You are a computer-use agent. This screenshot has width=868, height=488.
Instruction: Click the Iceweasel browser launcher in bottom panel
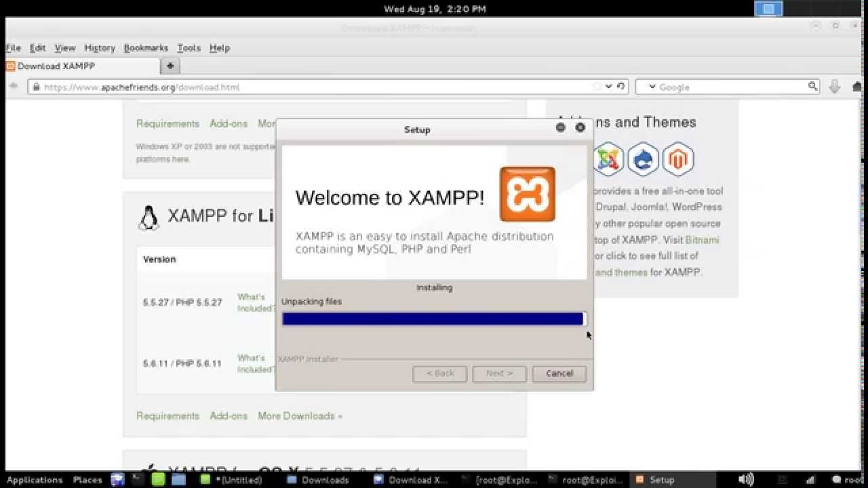[x=117, y=479]
